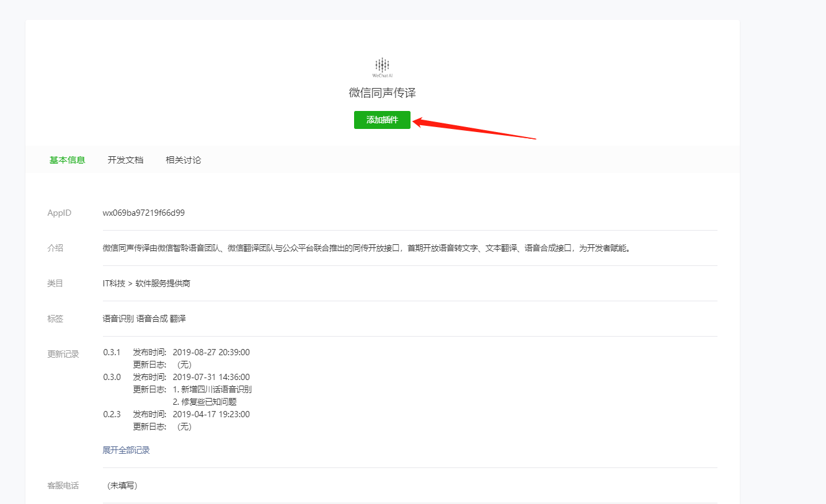Click the category text IT科技 > 软件服务提供商

coord(146,283)
